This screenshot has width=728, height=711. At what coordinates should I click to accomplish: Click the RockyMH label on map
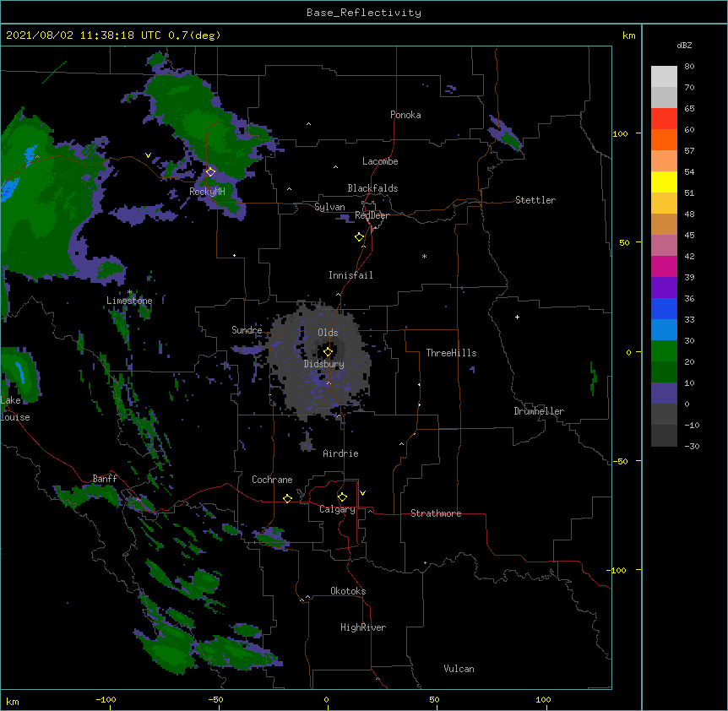tap(207, 192)
